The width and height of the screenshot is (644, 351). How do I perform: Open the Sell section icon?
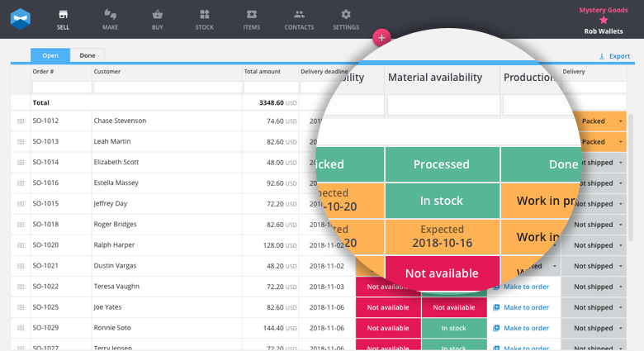[x=63, y=15]
